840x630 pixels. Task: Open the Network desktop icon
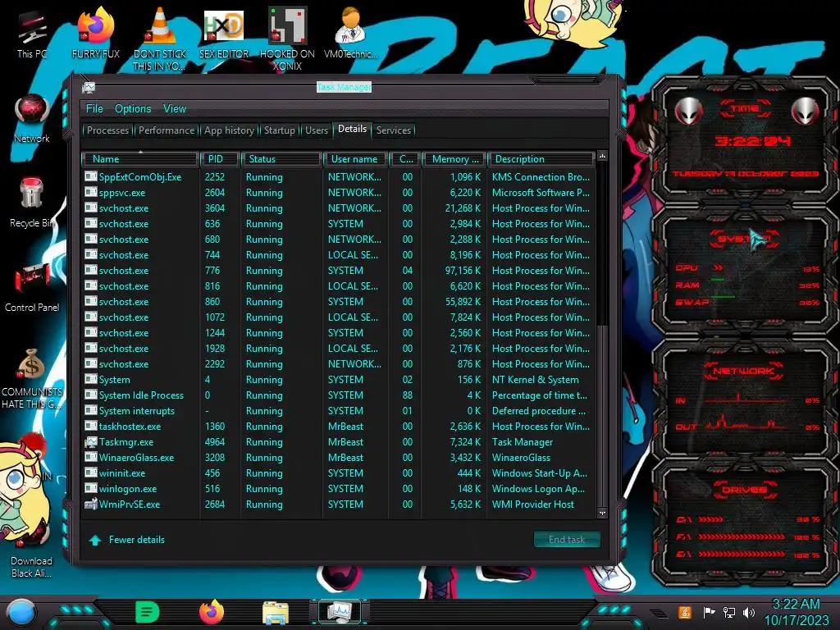pyautogui.click(x=32, y=119)
